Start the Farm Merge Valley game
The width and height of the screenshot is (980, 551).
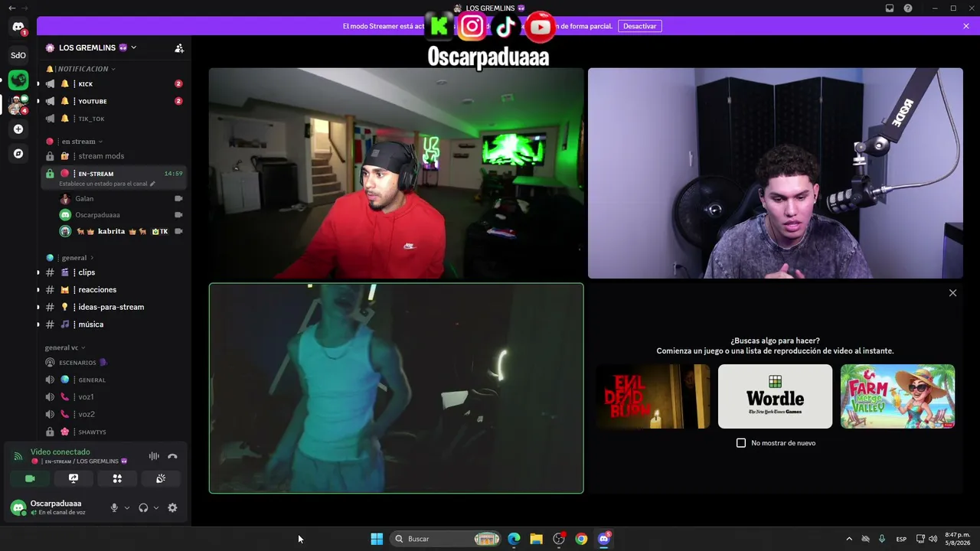point(897,396)
